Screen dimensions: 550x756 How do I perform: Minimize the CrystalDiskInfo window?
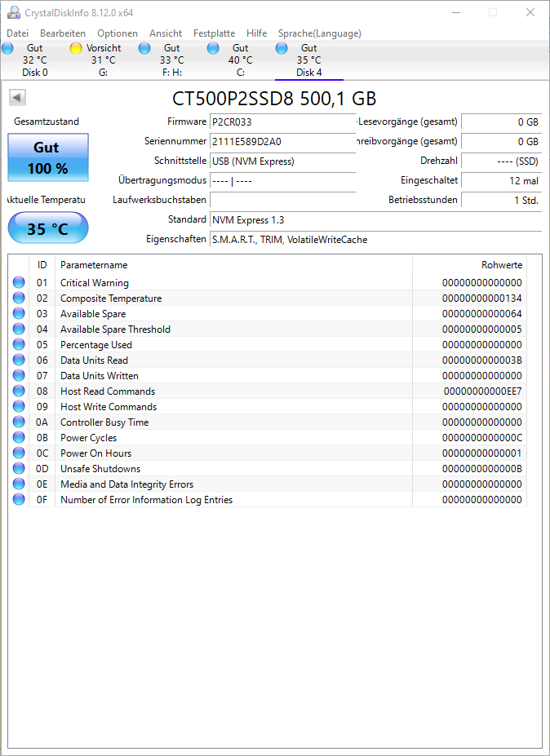pos(455,12)
